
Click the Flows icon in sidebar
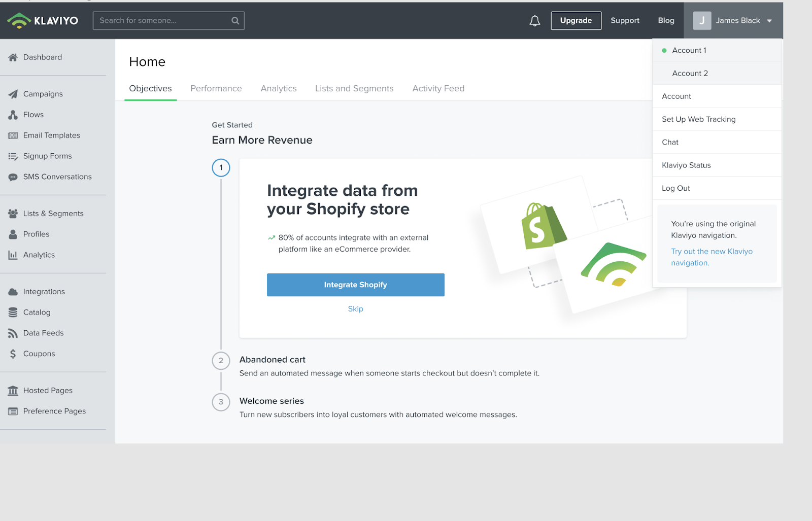13,115
